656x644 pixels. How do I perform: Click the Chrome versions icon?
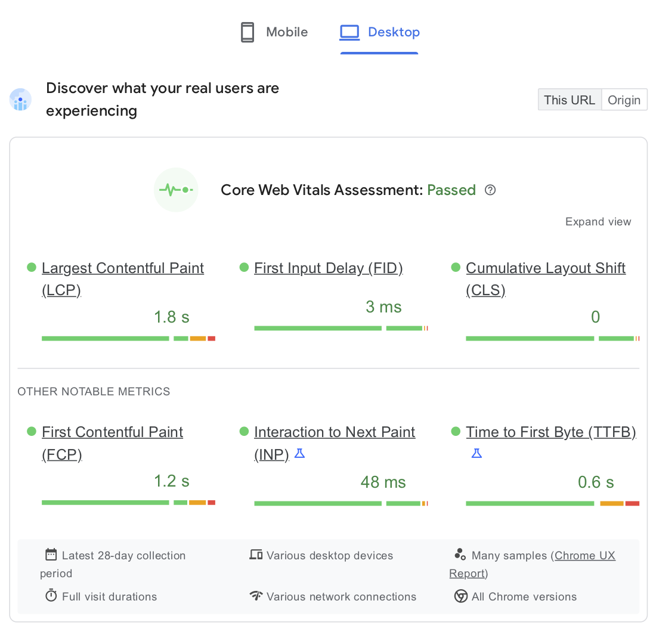(460, 596)
